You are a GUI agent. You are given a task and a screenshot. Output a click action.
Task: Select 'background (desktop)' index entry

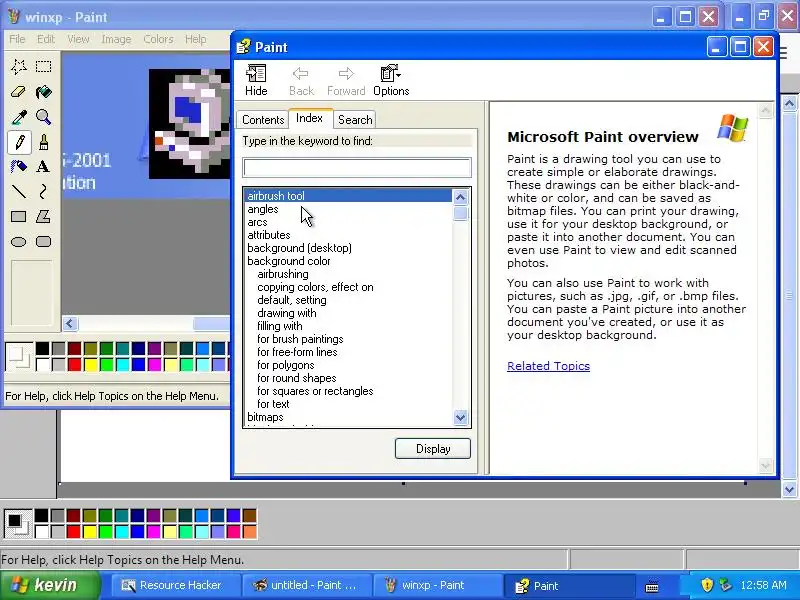pos(348,248)
